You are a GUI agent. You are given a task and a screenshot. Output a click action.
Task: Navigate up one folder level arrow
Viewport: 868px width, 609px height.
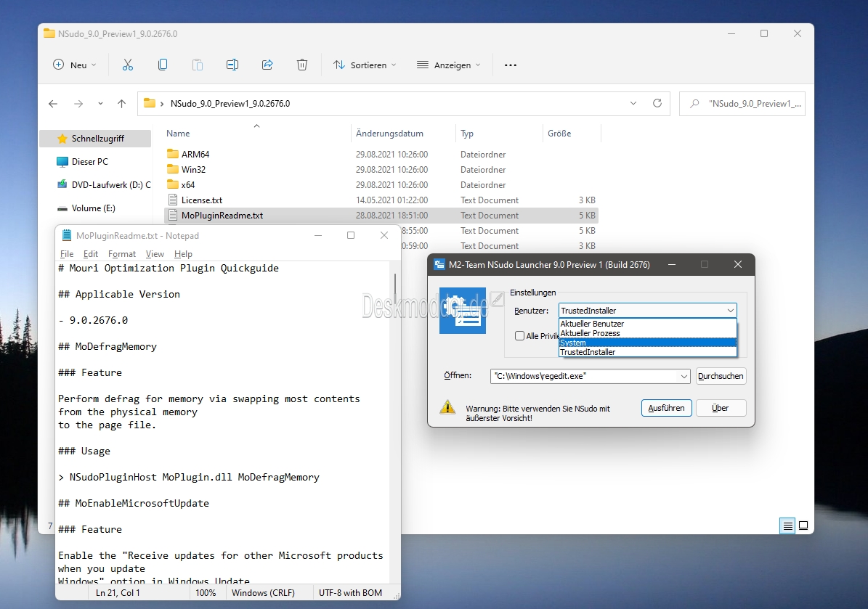click(x=122, y=104)
